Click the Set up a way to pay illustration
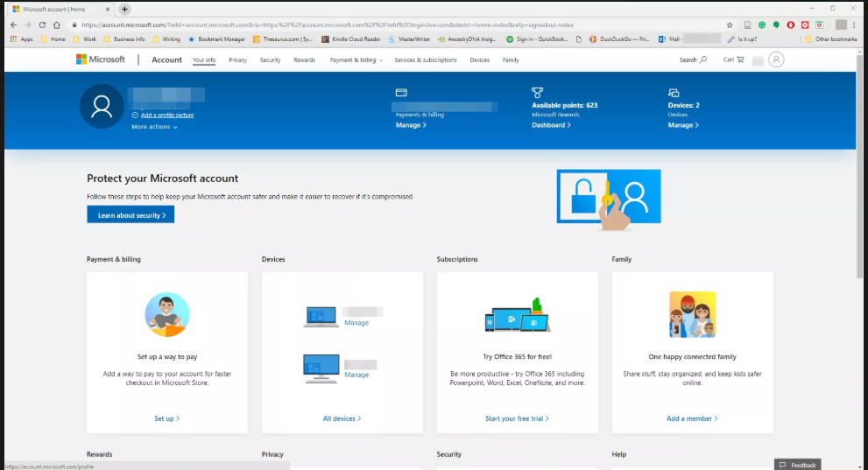This screenshot has height=470, width=868. tap(167, 314)
